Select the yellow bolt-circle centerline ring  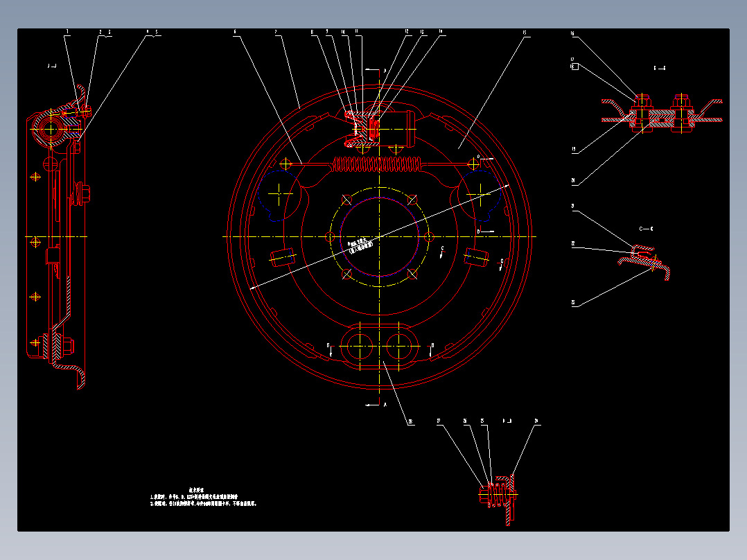pyautogui.click(x=379, y=236)
